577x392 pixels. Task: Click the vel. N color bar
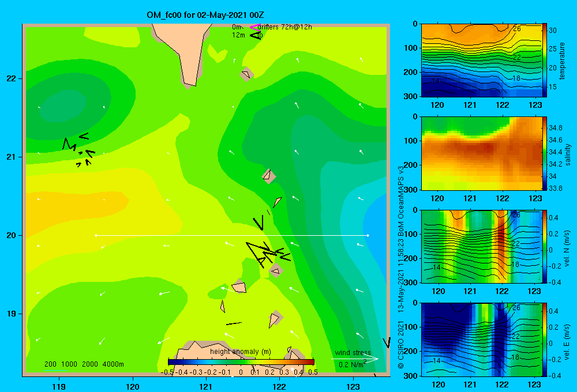tap(545, 246)
